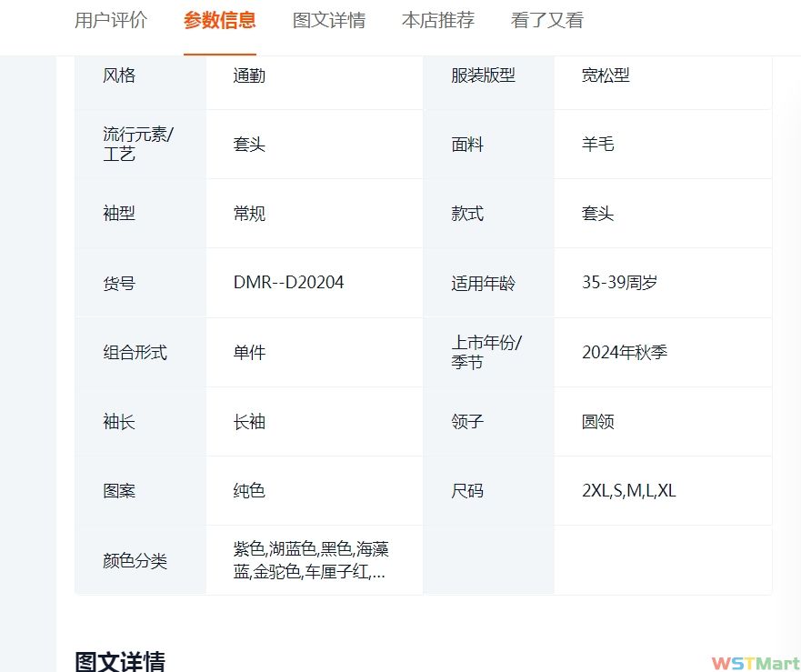
Task: Click the 羊毛 fabric value
Action: 597,145
